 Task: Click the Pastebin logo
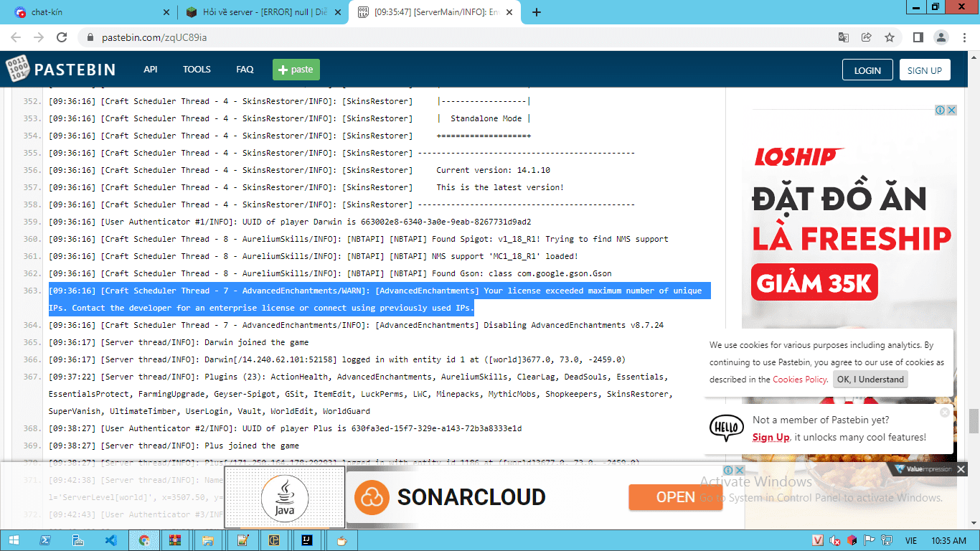tap(61, 70)
